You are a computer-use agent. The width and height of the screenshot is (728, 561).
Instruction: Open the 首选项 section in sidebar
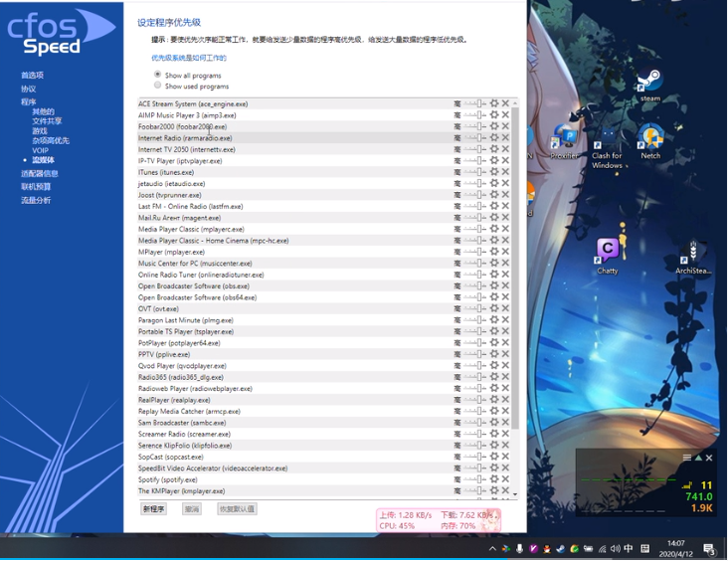click(x=32, y=75)
